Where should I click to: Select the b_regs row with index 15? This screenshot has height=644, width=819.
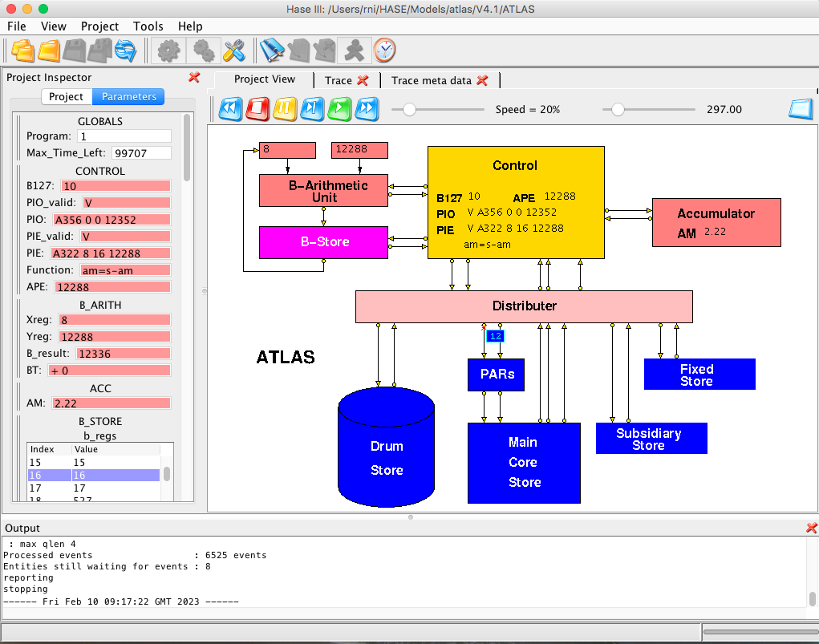(x=94, y=462)
